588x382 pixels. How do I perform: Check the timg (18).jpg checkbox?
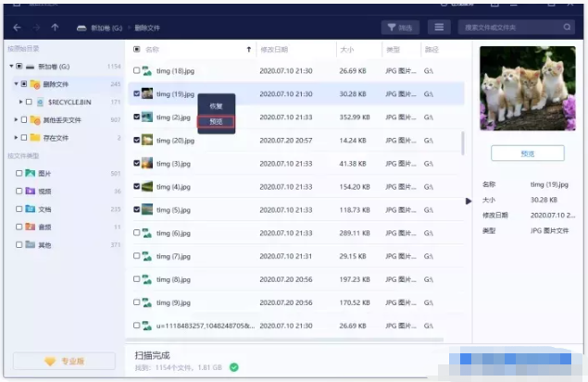pos(137,70)
